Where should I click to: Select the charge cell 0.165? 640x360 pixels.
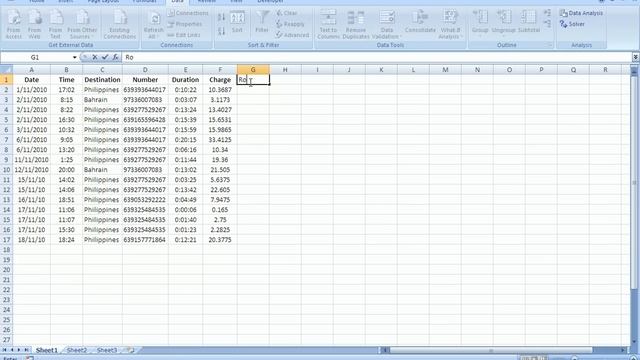coord(220,210)
